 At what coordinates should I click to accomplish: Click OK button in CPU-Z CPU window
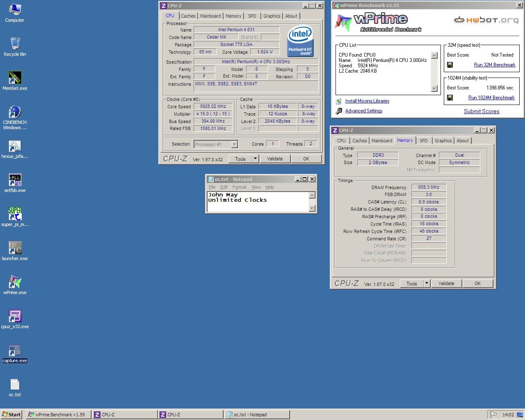[x=306, y=159]
